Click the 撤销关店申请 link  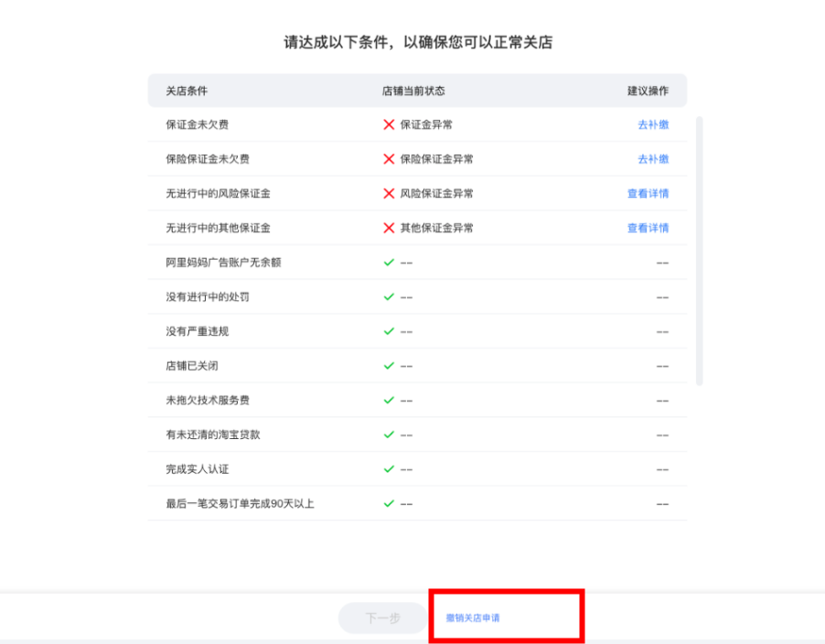473,617
